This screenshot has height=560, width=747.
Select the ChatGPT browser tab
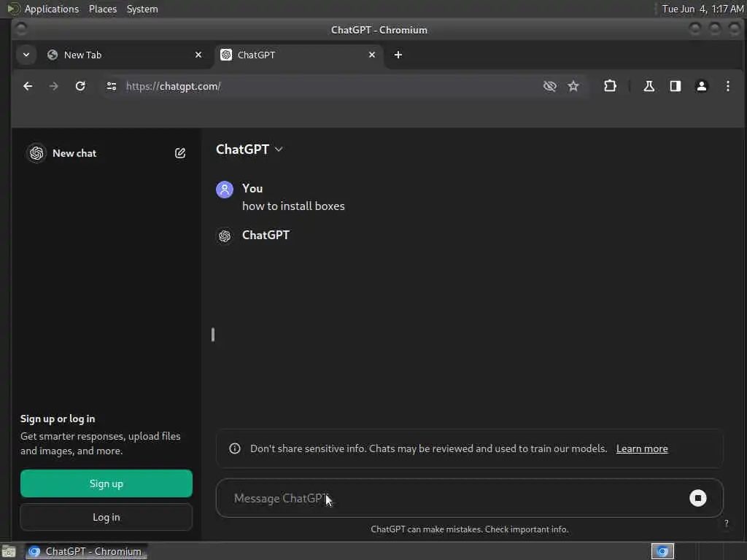point(298,55)
